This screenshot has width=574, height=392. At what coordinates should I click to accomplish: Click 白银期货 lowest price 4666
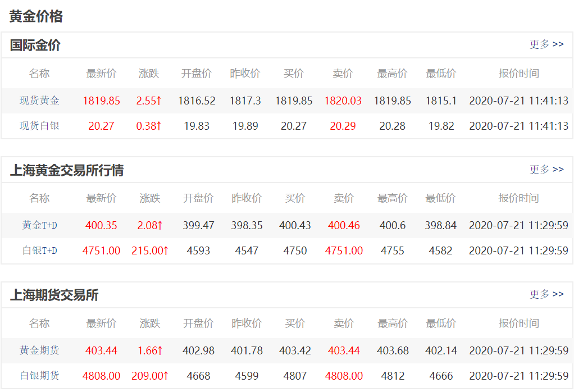click(441, 376)
